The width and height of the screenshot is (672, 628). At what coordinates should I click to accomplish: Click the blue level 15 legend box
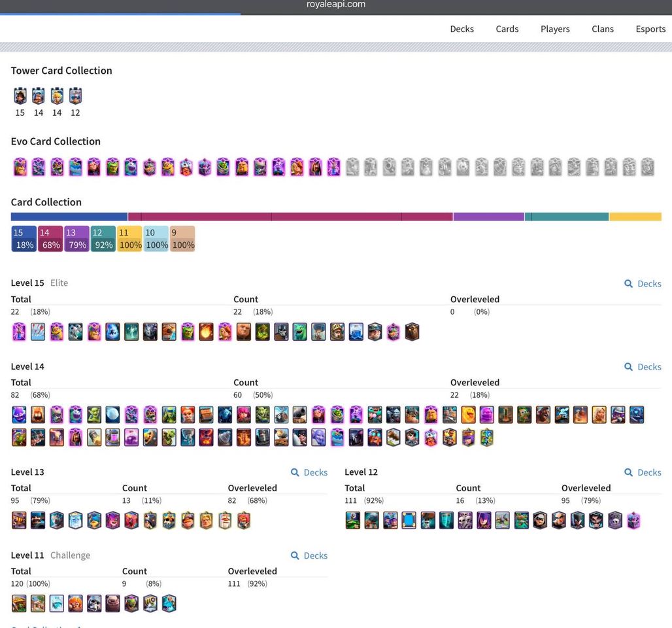[24, 239]
